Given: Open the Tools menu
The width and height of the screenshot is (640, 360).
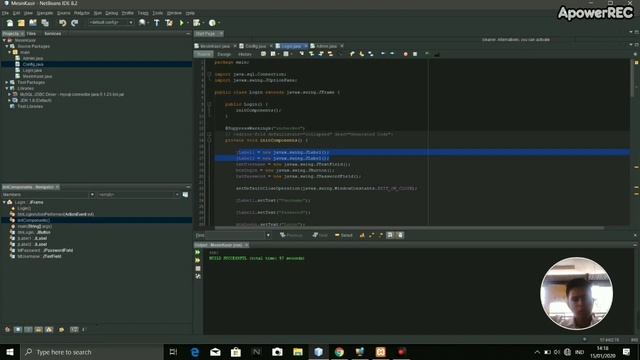Looking at the screenshot, I should coord(158,13).
